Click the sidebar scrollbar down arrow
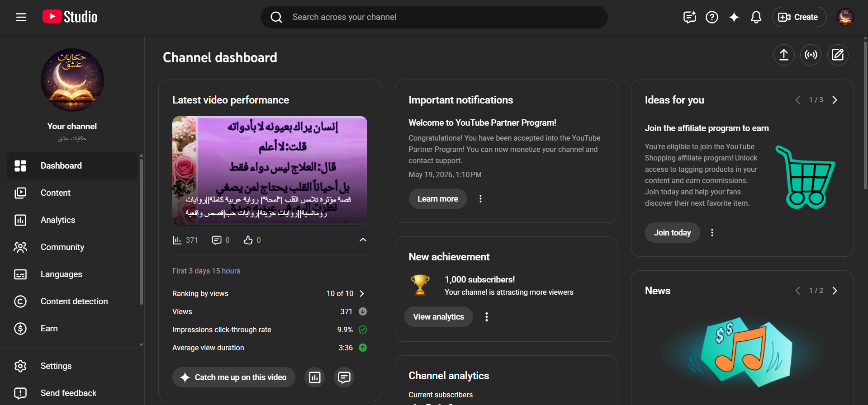868x405 pixels. (141, 345)
